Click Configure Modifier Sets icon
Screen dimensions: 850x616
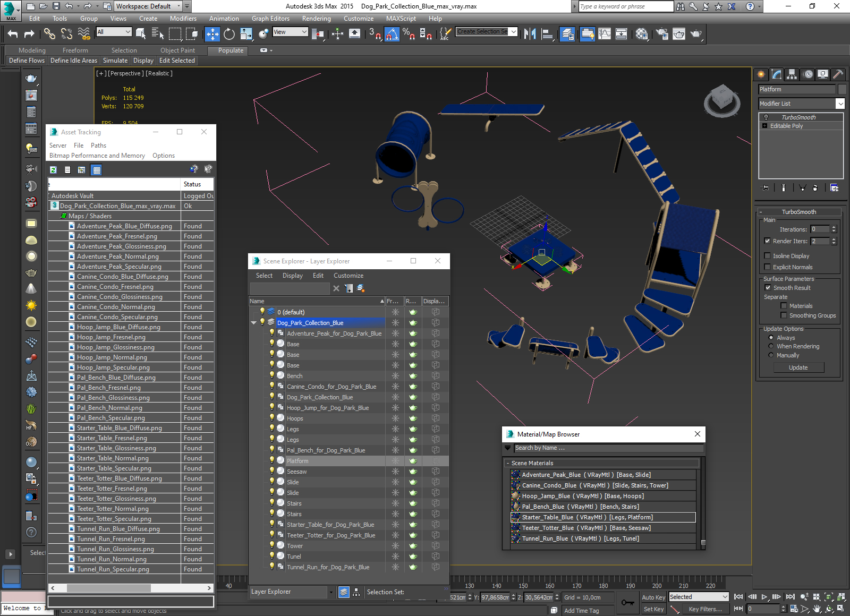(x=834, y=187)
